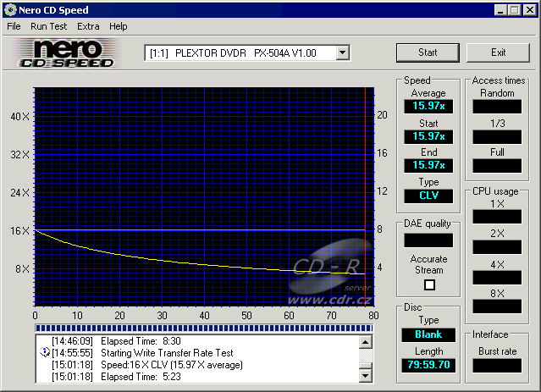The image size is (541, 392).
Task: Click the Nero CD Speed logo
Action: click(x=67, y=53)
